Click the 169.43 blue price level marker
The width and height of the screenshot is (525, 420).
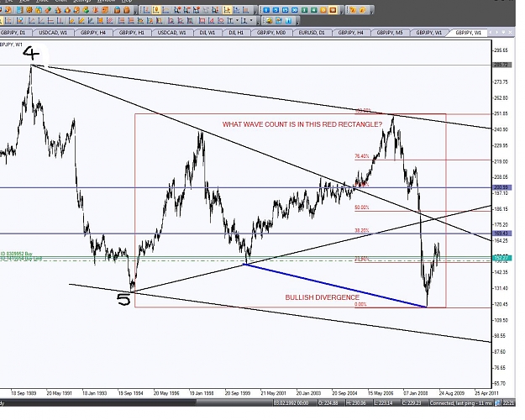(x=502, y=234)
